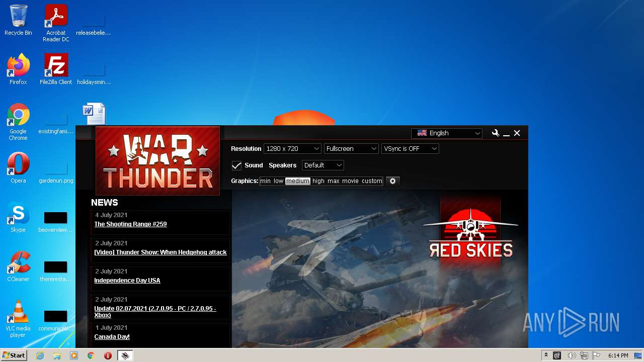Select custom graphics preset
Image resolution: width=644 pixels, height=362 pixels.
372,181
